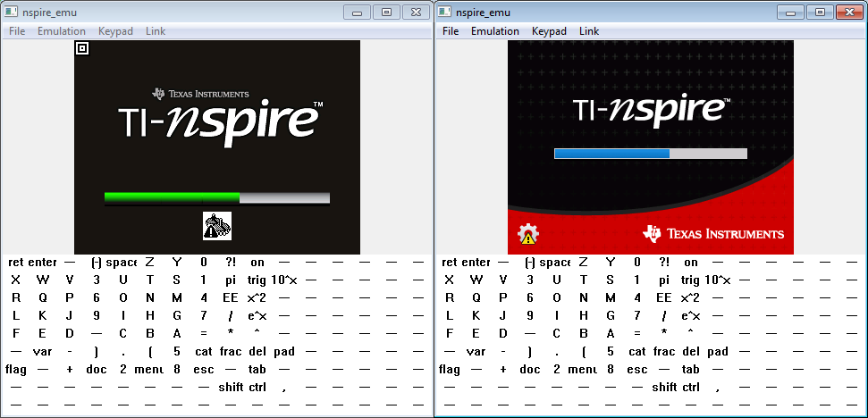The width and height of the screenshot is (868, 418).
Task: Click the 'flag' key in the right keypad
Action: (x=449, y=370)
